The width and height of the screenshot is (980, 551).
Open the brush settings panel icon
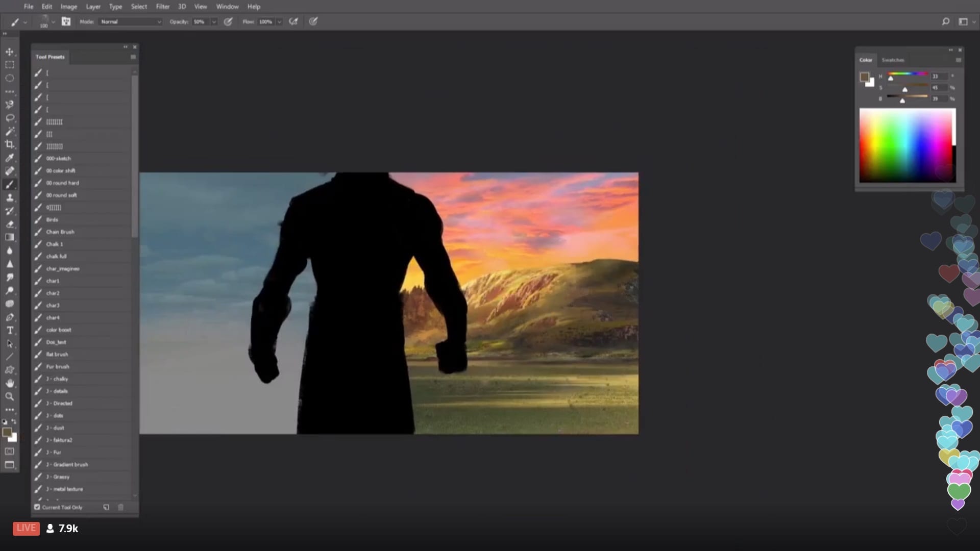pyautogui.click(x=66, y=21)
